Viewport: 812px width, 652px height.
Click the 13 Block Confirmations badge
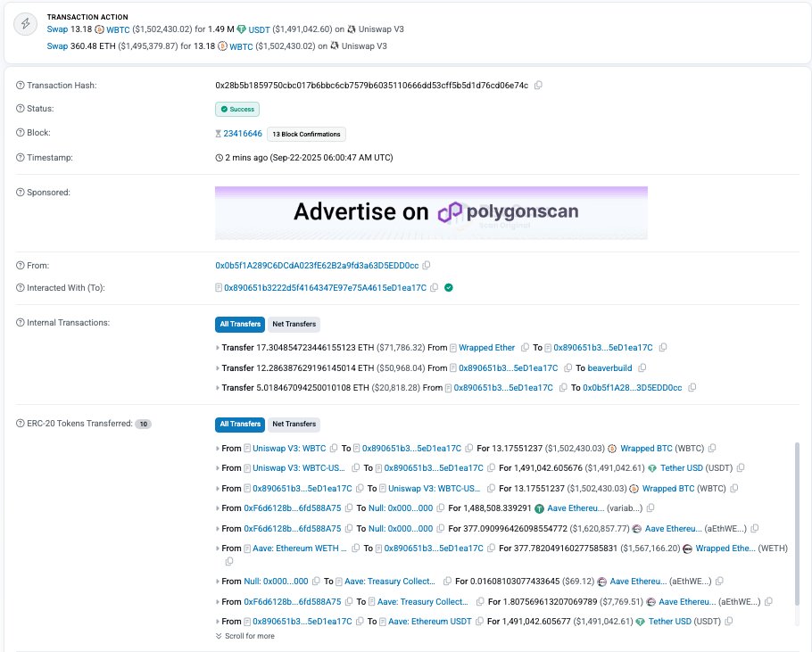(306, 134)
